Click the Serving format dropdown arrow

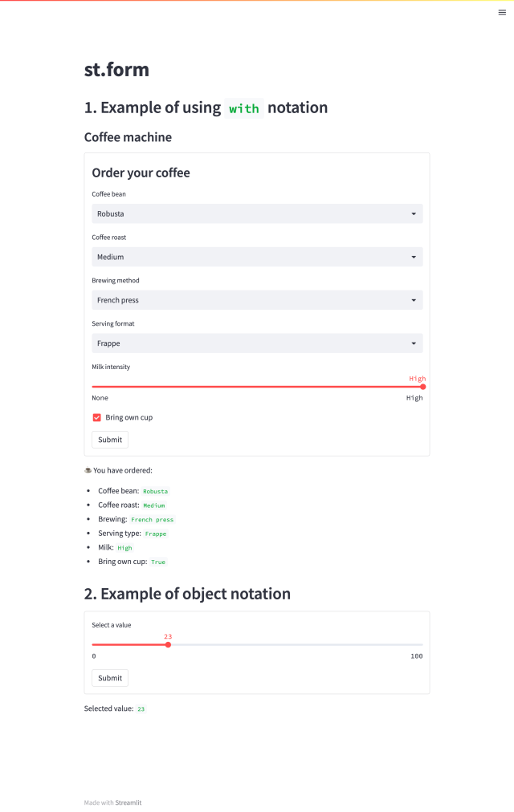(x=414, y=344)
